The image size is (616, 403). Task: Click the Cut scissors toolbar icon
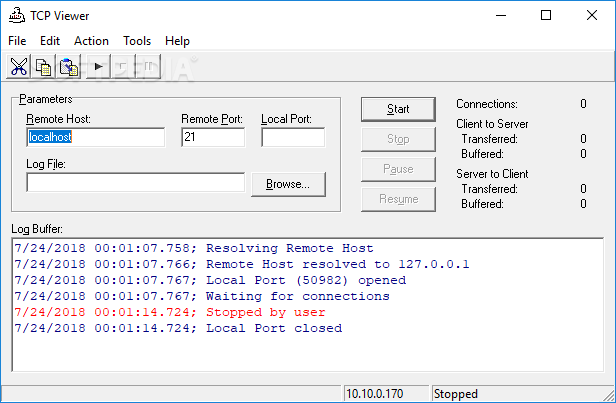pyautogui.click(x=18, y=66)
